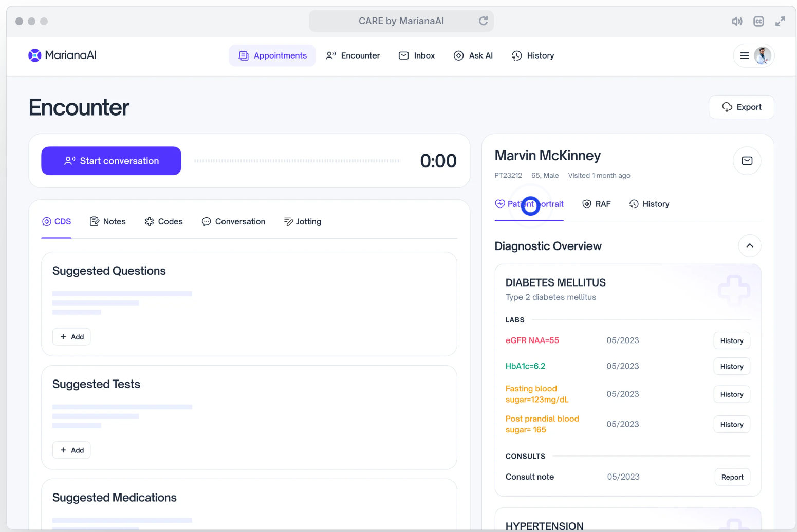Click the speaker volume icon
797x532 pixels.
click(x=737, y=21)
